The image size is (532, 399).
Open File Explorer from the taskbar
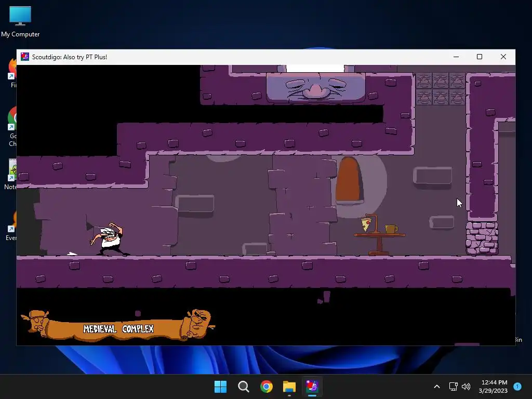coord(289,387)
